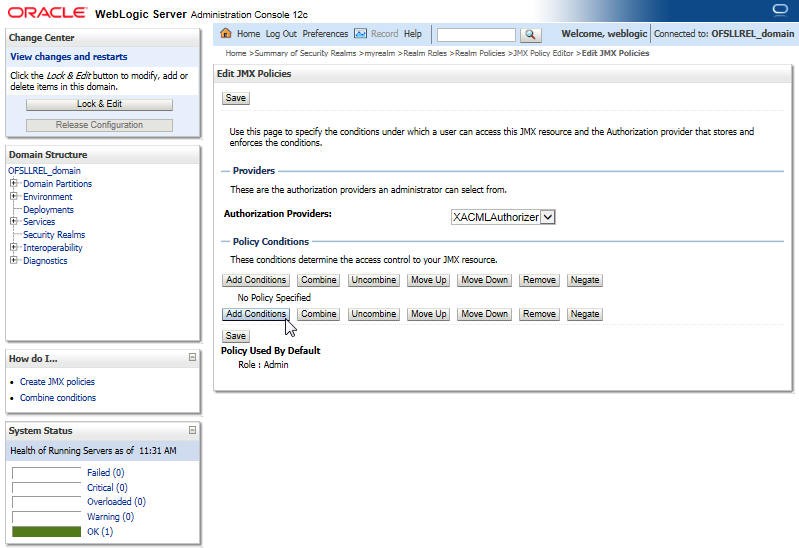Click the lower Add Conditions button

pyautogui.click(x=256, y=314)
